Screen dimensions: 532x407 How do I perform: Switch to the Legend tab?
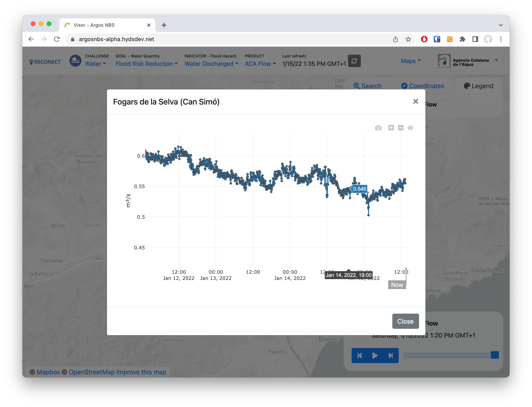(x=479, y=86)
